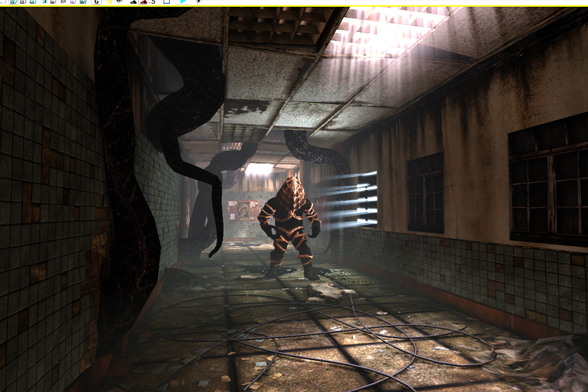Viewport: 588px width, 392px height.
Task: Click the S icon in the toolbar
Action: coord(153,2)
